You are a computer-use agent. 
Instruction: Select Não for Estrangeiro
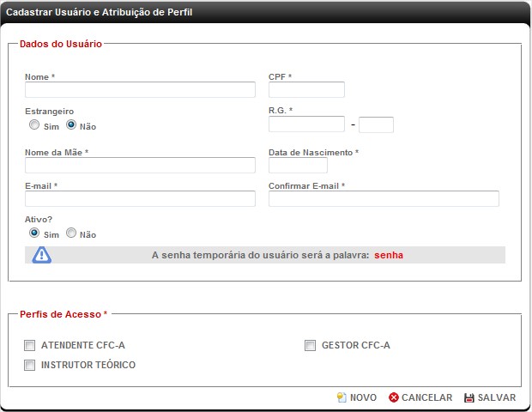pyautogui.click(x=71, y=125)
